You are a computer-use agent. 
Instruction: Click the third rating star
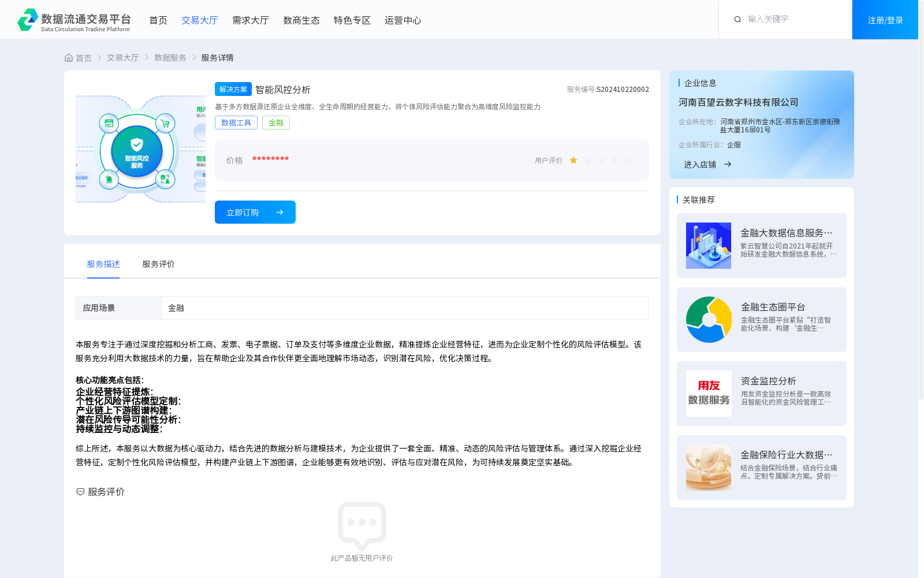point(601,160)
